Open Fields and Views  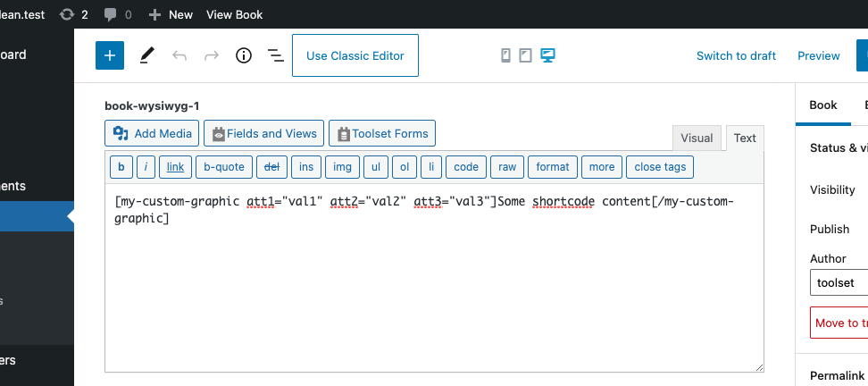pyautogui.click(x=264, y=133)
